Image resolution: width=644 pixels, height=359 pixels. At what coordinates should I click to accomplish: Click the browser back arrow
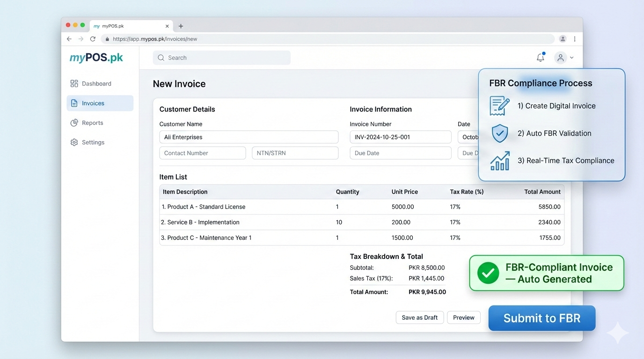click(69, 39)
